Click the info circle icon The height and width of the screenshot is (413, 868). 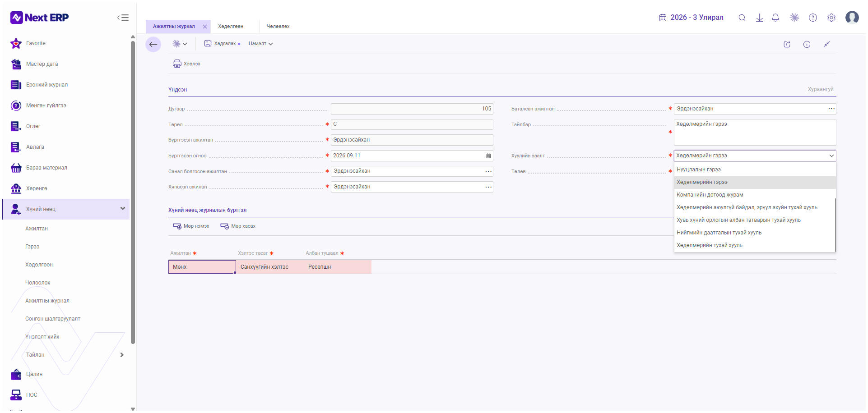click(807, 44)
